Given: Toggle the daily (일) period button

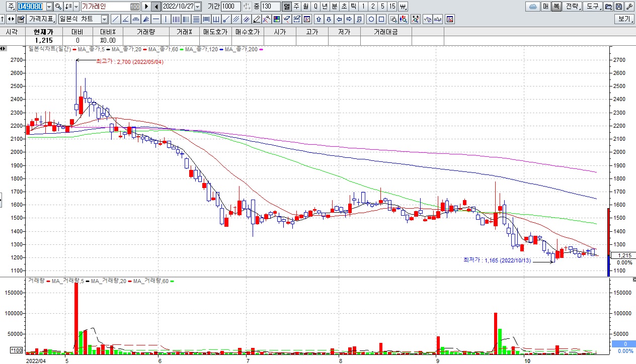Looking at the screenshot, I should coord(286,7).
